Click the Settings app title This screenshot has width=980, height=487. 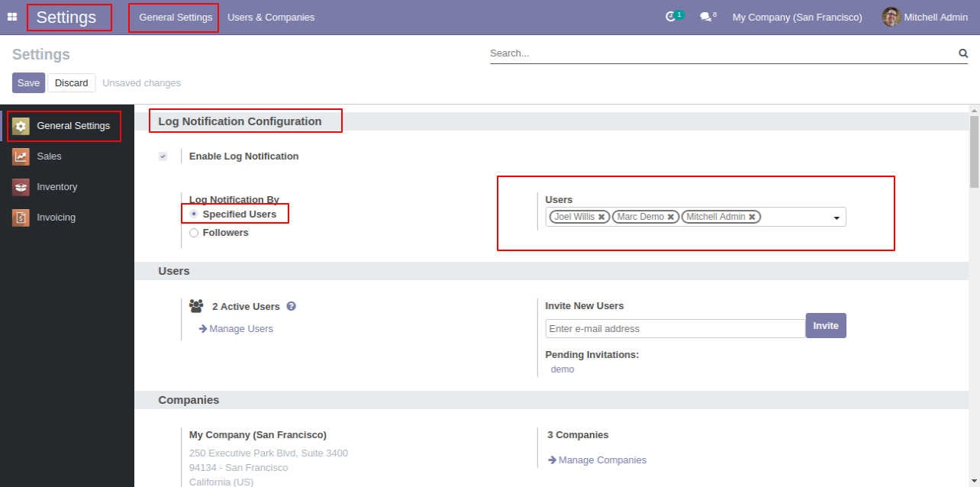tap(66, 17)
